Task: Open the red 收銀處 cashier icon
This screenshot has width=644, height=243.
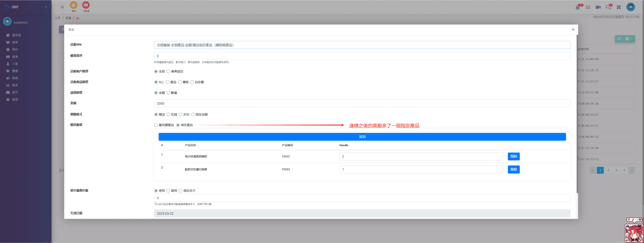Action: (86, 5)
